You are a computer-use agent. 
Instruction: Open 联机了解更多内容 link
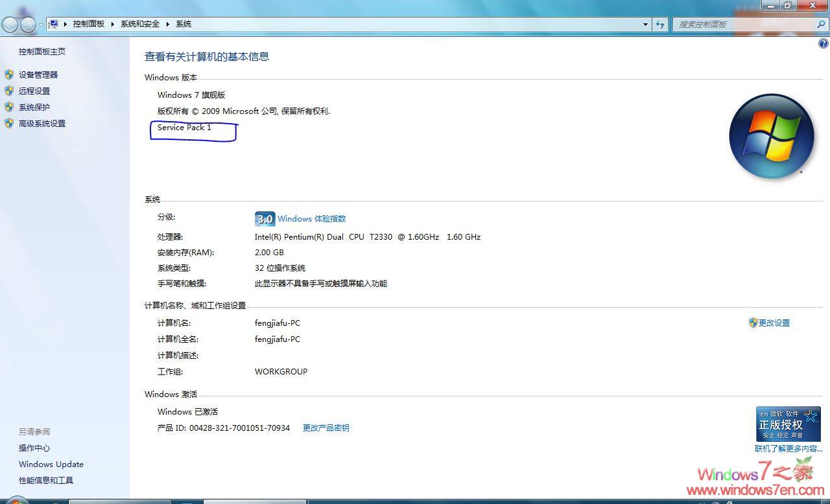pyautogui.click(x=788, y=448)
